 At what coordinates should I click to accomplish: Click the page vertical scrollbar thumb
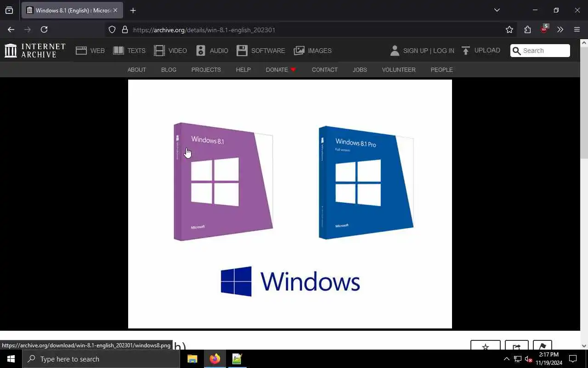coord(584,102)
